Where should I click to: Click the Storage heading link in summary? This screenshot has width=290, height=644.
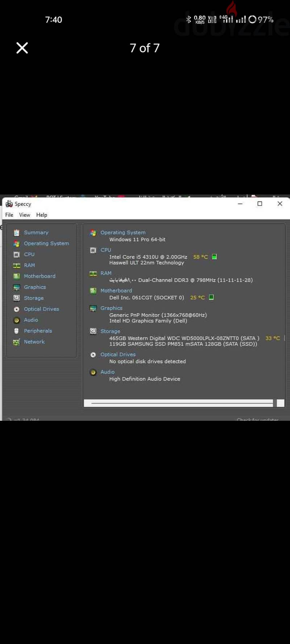[111, 331]
